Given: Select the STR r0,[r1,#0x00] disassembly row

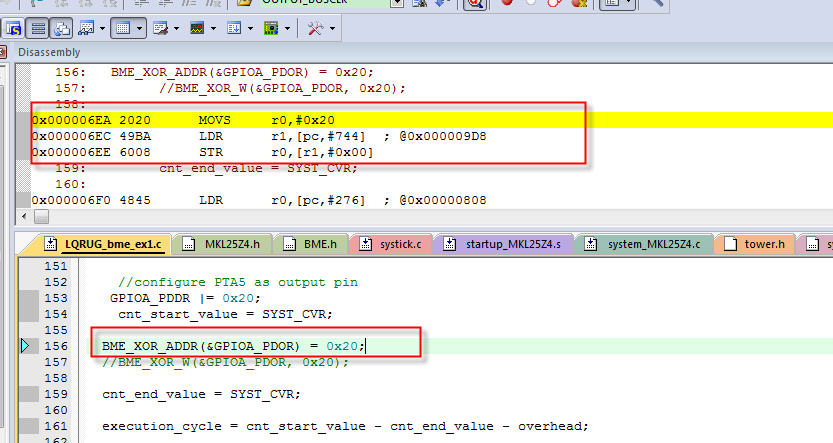Looking at the screenshot, I should tap(202, 152).
